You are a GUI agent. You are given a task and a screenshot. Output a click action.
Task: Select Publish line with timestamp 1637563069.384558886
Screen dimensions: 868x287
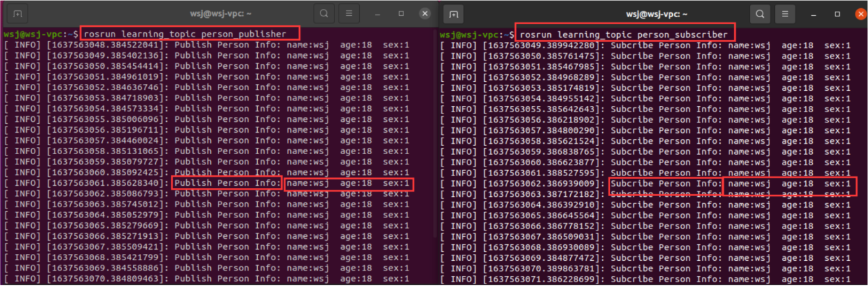click(206, 268)
